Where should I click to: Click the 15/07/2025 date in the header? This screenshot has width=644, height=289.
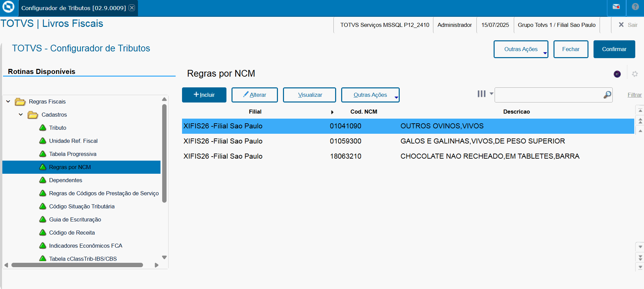click(495, 25)
